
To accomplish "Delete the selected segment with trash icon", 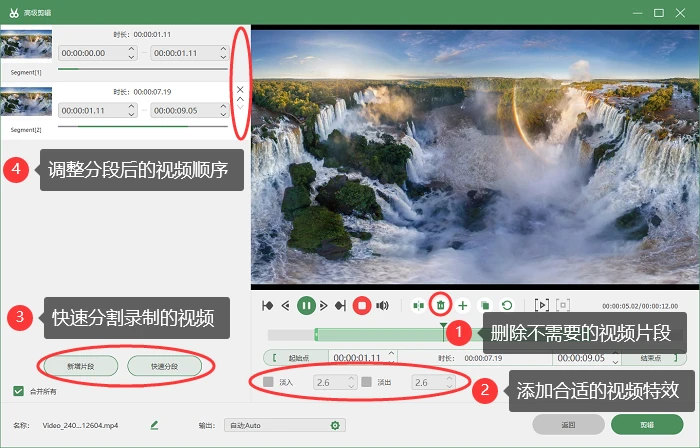I will coord(441,305).
